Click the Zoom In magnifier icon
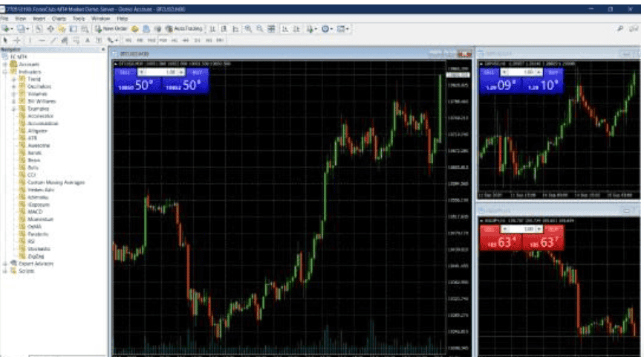 [247, 29]
